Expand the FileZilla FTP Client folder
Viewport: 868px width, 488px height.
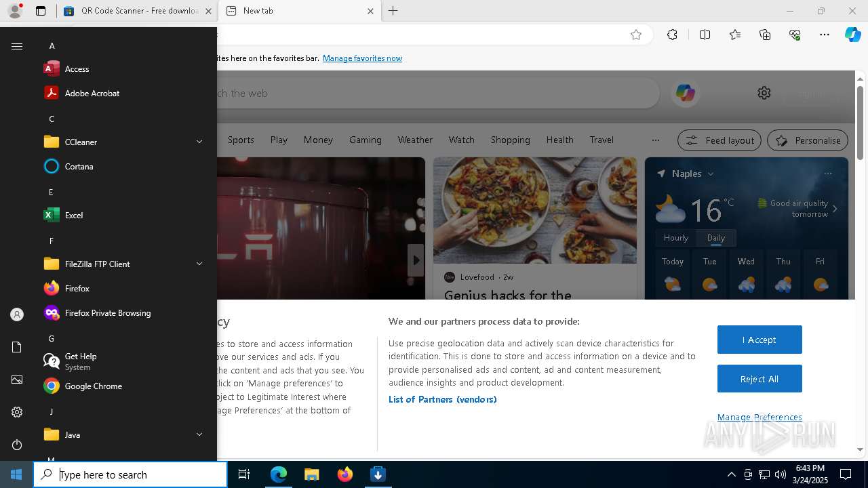199,264
